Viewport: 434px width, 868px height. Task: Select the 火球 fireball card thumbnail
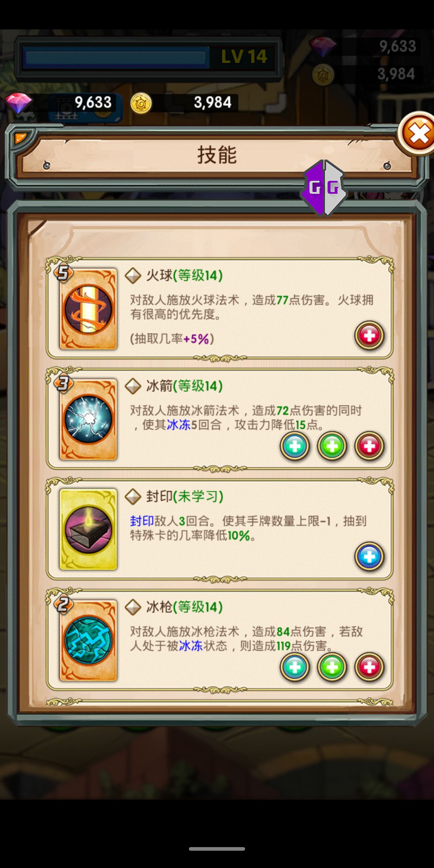click(88, 309)
